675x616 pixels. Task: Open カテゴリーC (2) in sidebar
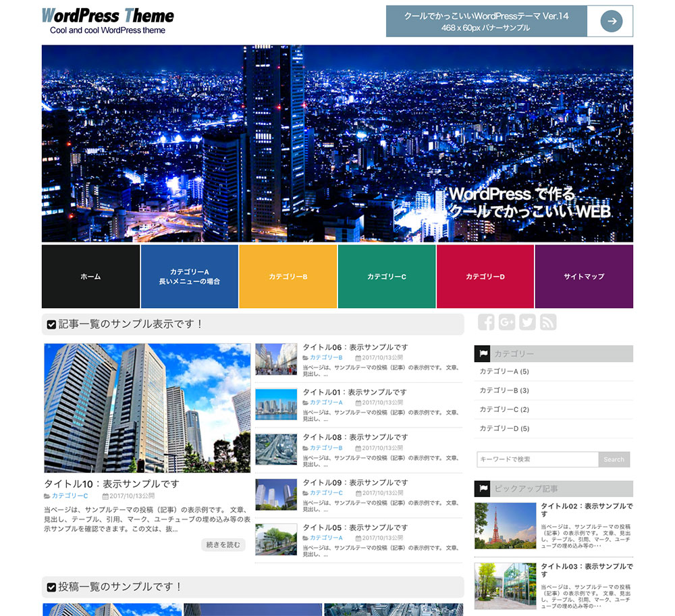coord(504,409)
